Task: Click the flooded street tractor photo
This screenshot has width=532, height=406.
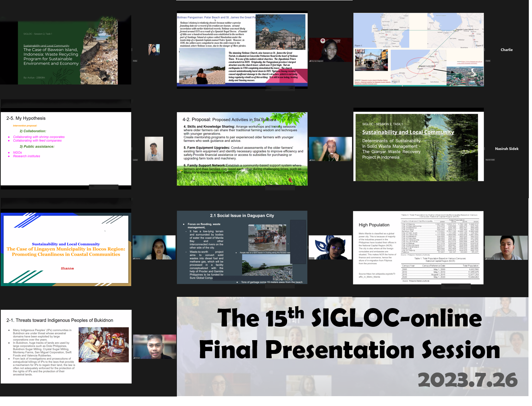Action: pyautogui.click(x=267, y=238)
